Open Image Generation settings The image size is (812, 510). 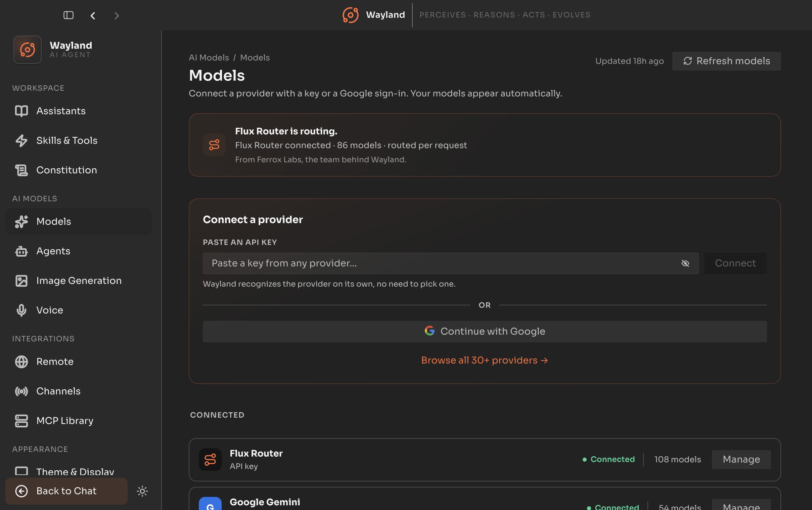pos(78,281)
